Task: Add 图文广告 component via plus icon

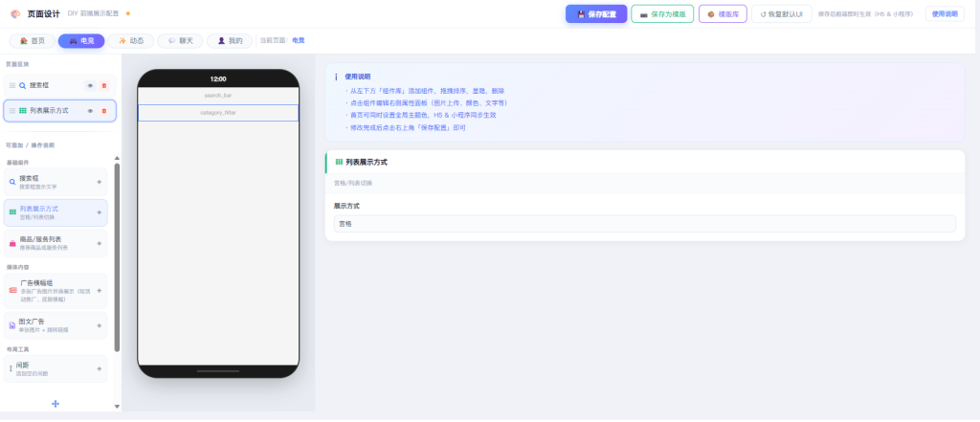Action: [99, 325]
